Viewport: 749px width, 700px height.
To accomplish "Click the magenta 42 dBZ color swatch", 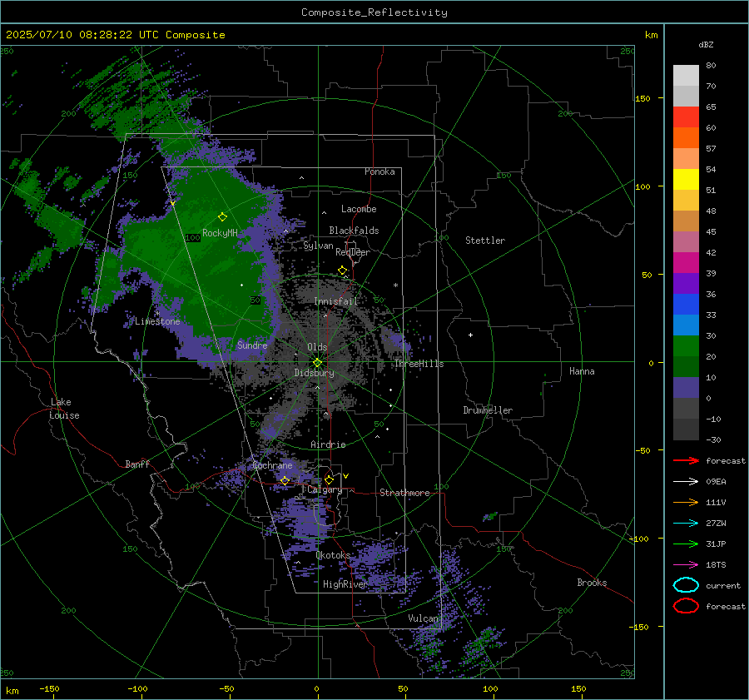I will 686,262.
